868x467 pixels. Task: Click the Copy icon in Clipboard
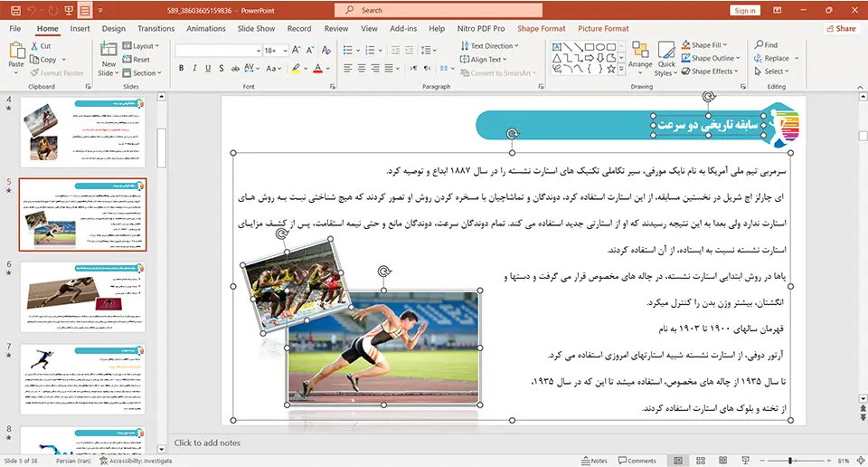[34, 59]
